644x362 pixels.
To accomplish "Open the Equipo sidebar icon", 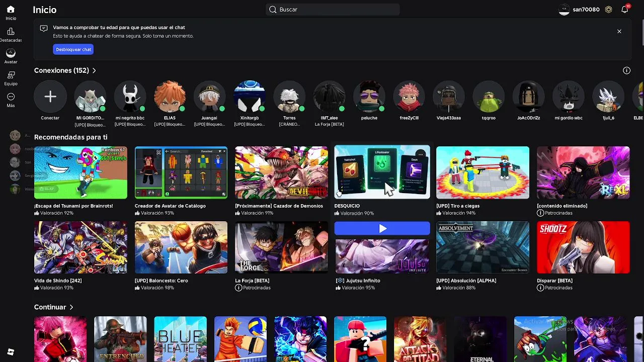I will (11, 75).
